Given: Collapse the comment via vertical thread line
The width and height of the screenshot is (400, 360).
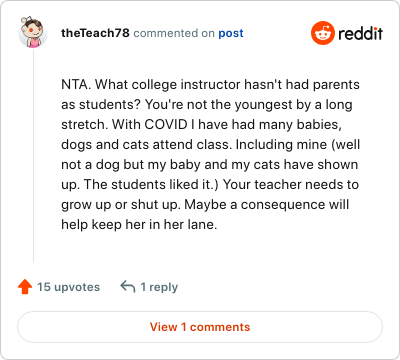Looking at the screenshot, I should (33, 156).
